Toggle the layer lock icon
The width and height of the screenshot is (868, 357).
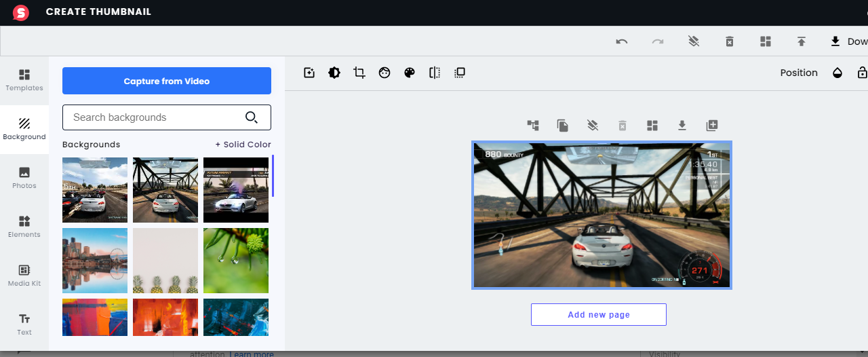tap(863, 73)
